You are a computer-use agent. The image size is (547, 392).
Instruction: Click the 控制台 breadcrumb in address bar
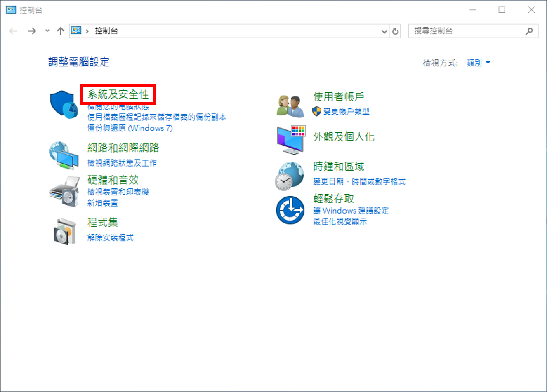[x=106, y=31]
